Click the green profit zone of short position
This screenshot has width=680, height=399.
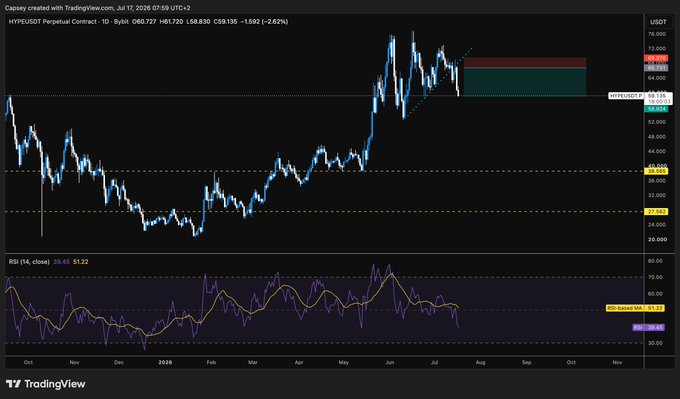click(x=525, y=82)
